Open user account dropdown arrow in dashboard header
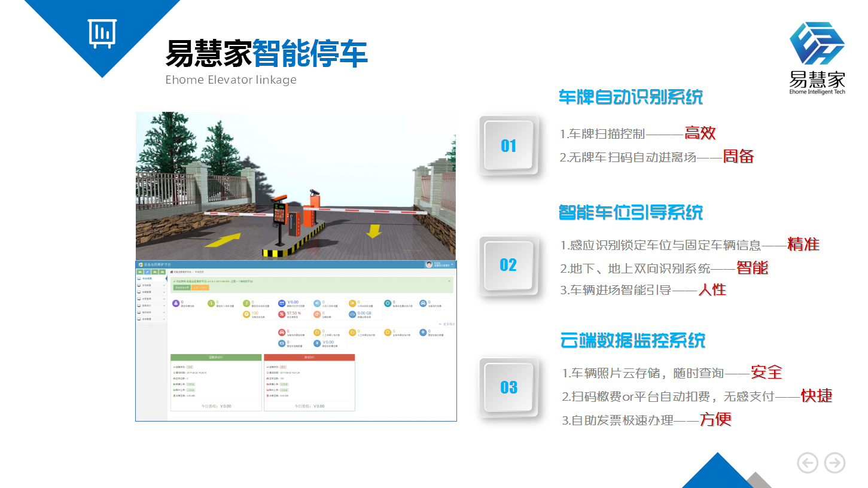The image size is (868, 488). coord(452,264)
